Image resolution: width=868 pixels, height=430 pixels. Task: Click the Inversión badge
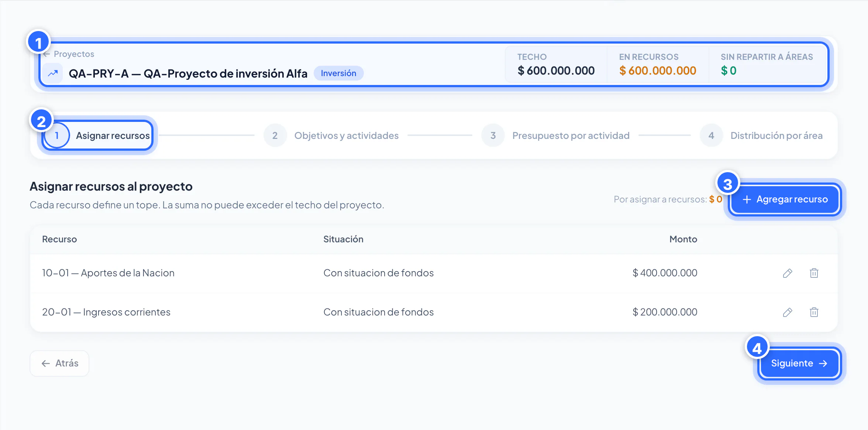338,73
